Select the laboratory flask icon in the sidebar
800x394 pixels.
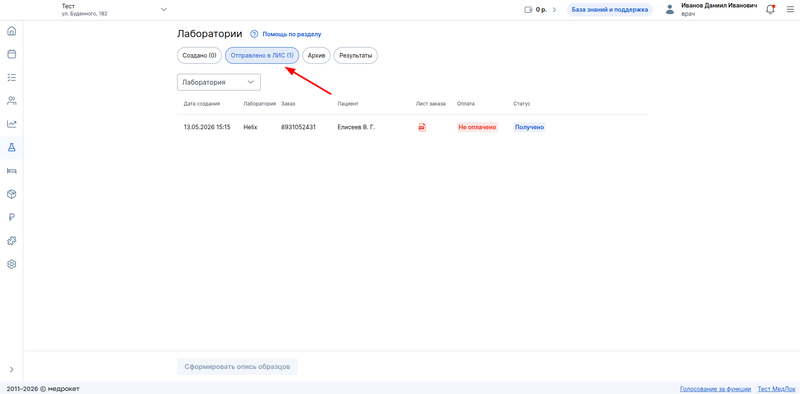pos(11,147)
